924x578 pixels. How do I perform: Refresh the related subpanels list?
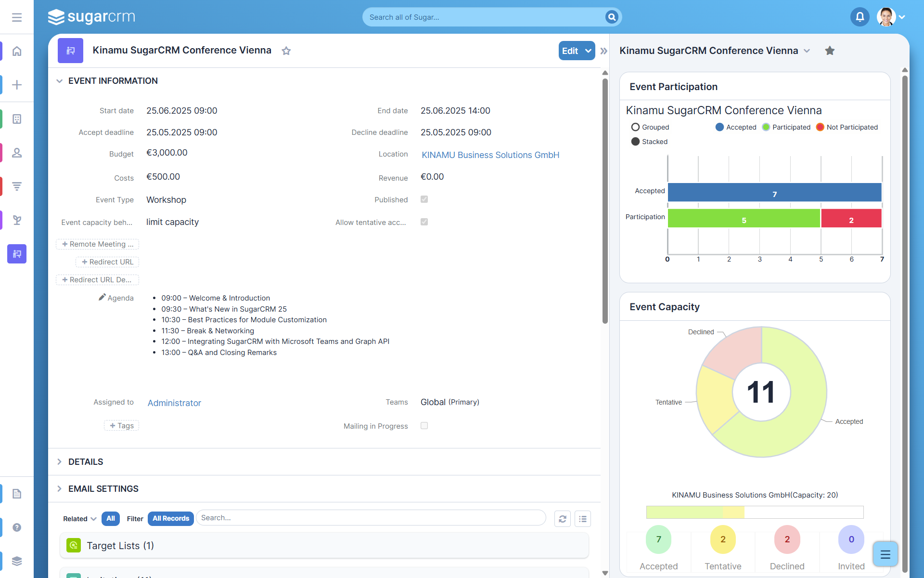(x=562, y=519)
